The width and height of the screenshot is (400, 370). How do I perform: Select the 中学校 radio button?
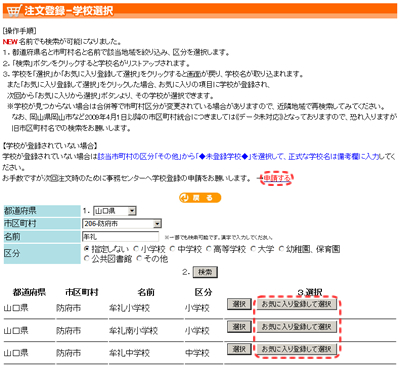(172, 249)
